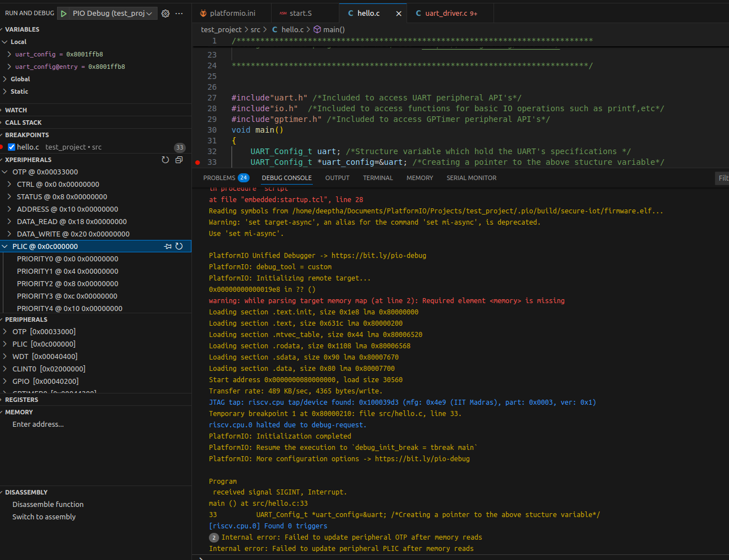Refresh the PLIC peripheral values
Screen dimensions: 729x560
coord(179,246)
